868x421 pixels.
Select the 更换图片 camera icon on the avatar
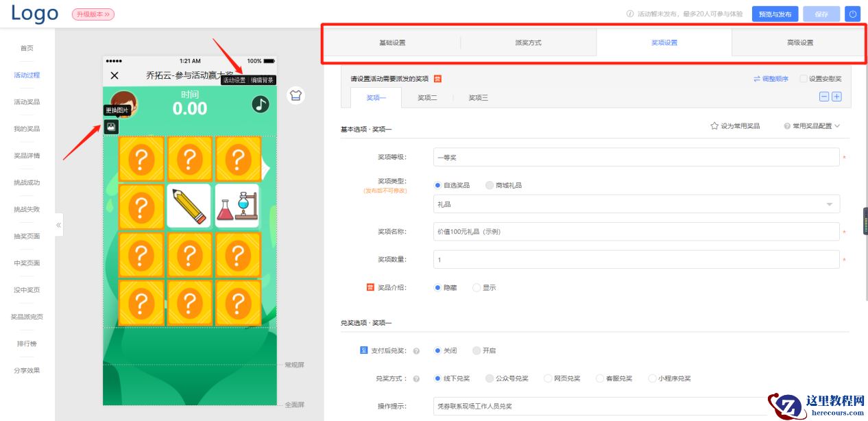point(110,127)
